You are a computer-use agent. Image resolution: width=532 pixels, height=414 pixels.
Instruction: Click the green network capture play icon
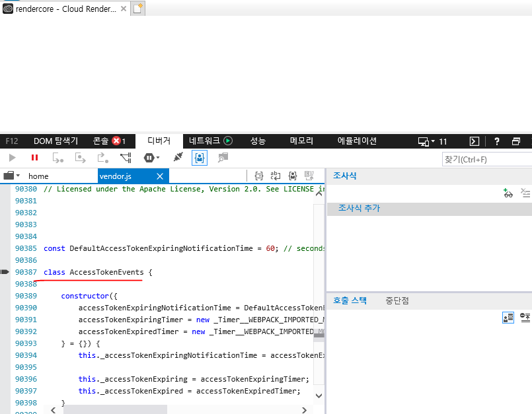click(229, 141)
